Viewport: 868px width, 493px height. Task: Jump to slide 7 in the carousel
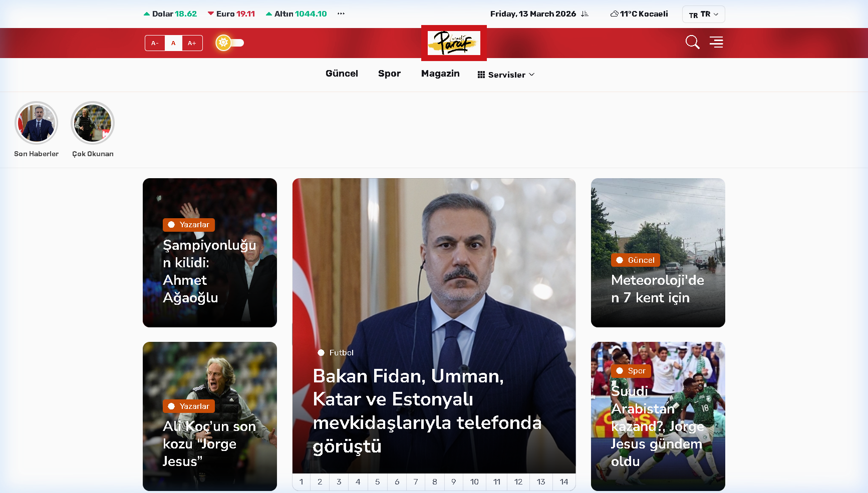tap(415, 482)
